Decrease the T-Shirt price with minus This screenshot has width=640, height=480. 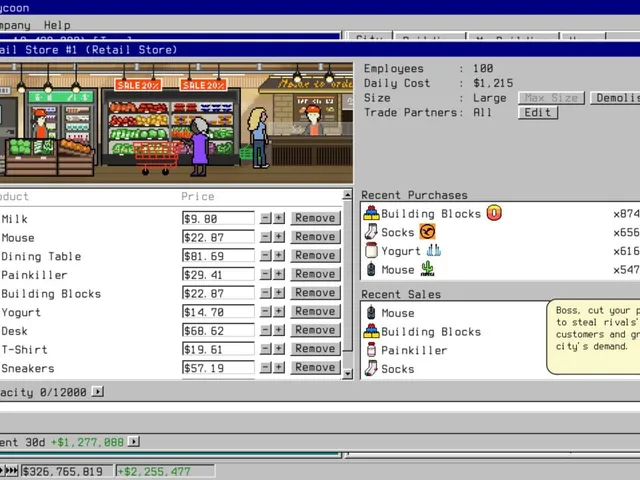tap(265, 349)
